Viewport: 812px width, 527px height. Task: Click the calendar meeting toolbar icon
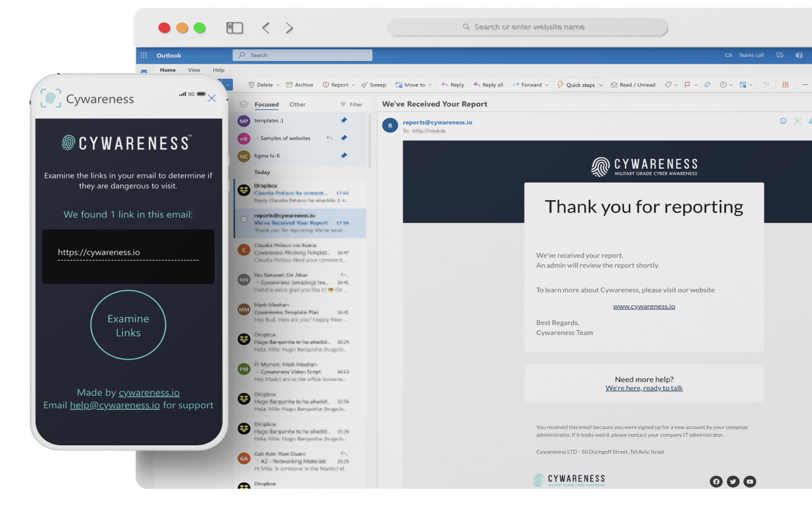click(x=743, y=85)
